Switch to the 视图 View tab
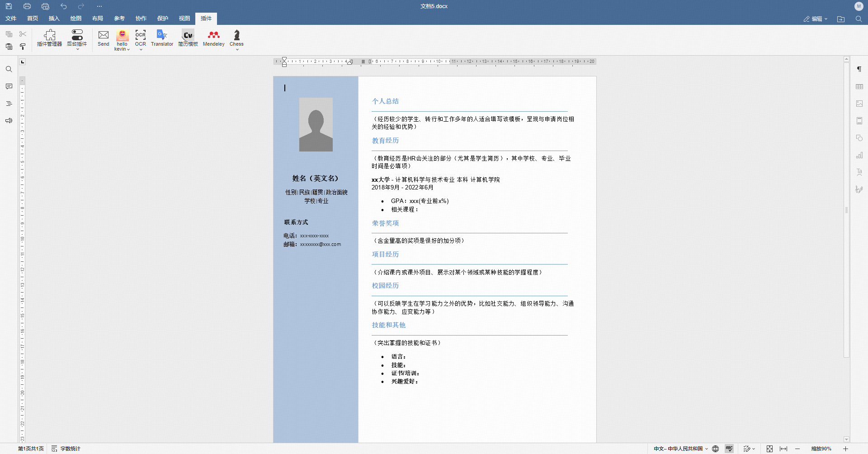The image size is (868, 454). pyautogui.click(x=184, y=19)
